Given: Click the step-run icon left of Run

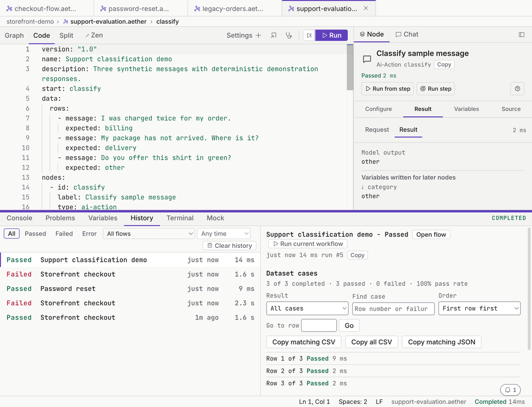Looking at the screenshot, I should (x=309, y=35).
